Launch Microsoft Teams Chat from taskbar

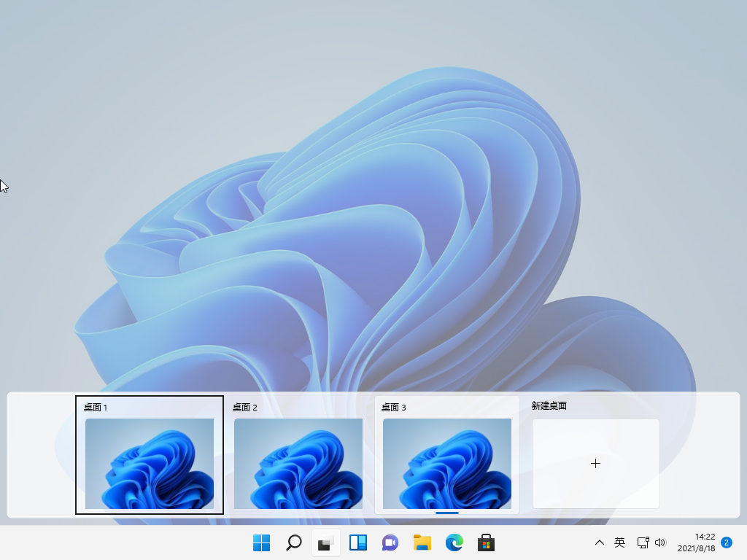tap(390, 542)
